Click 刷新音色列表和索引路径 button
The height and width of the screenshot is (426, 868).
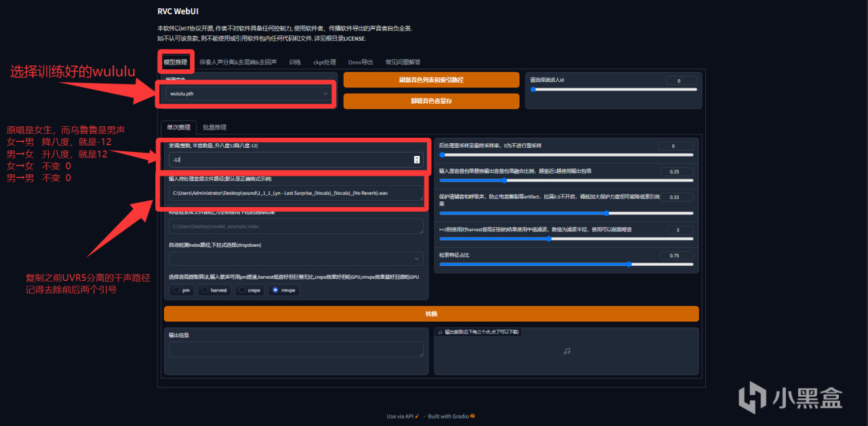coord(431,80)
